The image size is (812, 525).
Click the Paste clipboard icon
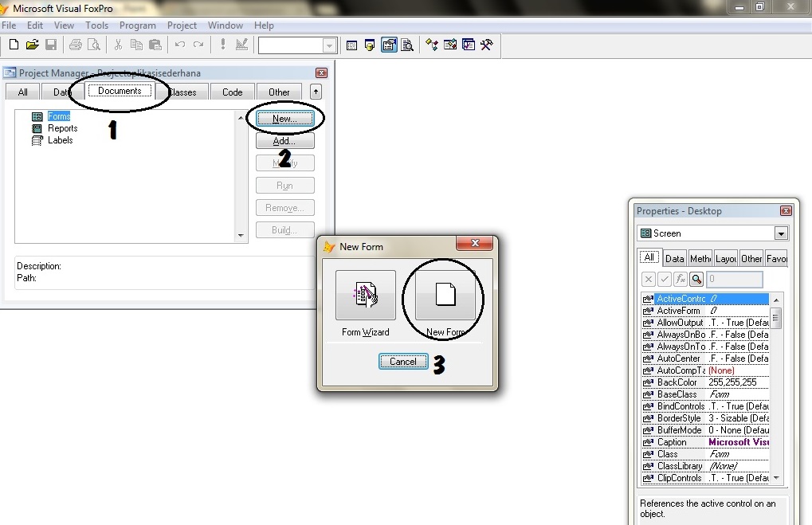point(155,45)
